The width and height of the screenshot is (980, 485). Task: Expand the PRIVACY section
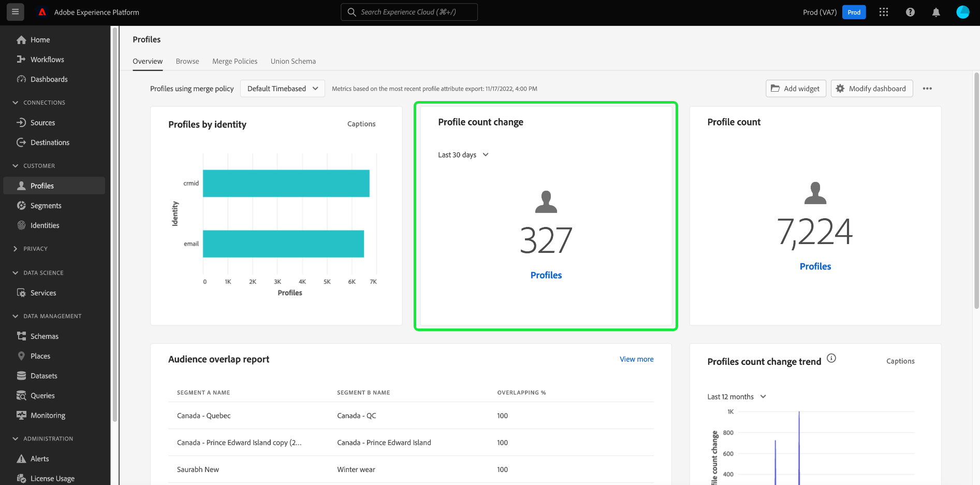click(x=16, y=249)
